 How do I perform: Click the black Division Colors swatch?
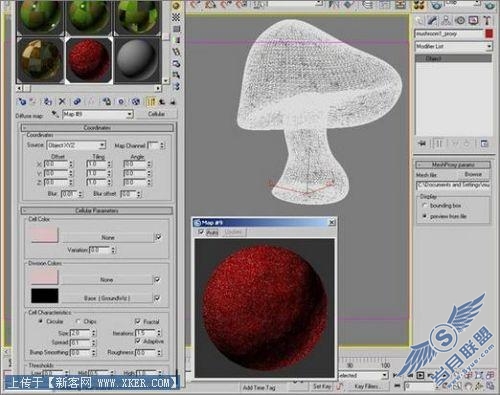45,296
